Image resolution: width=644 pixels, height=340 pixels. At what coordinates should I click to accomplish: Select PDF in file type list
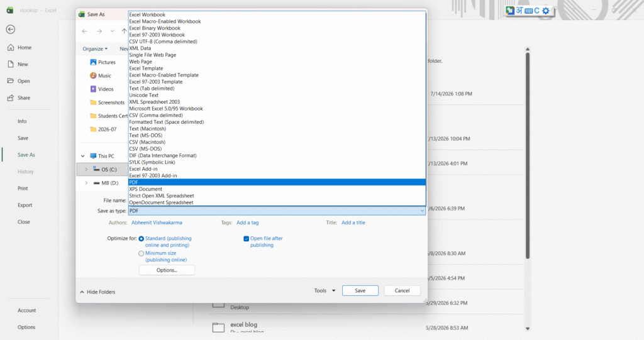pyautogui.click(x=277, y=182)
